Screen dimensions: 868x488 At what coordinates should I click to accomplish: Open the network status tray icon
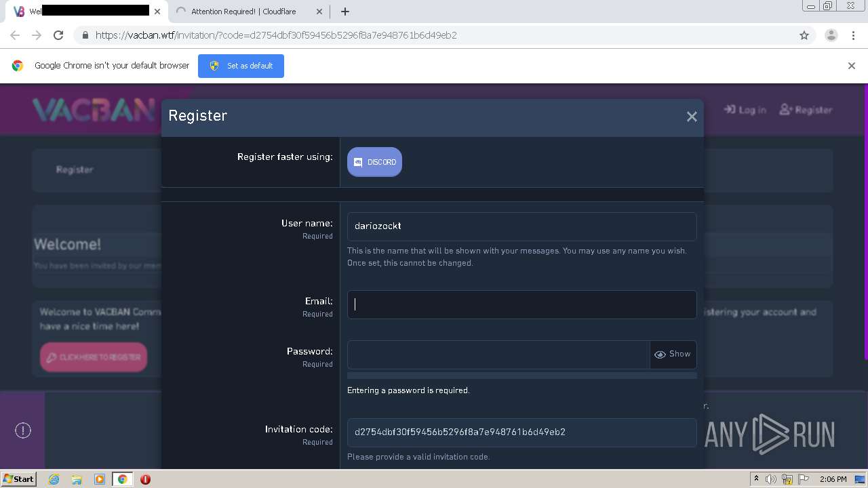click(787, 479)
